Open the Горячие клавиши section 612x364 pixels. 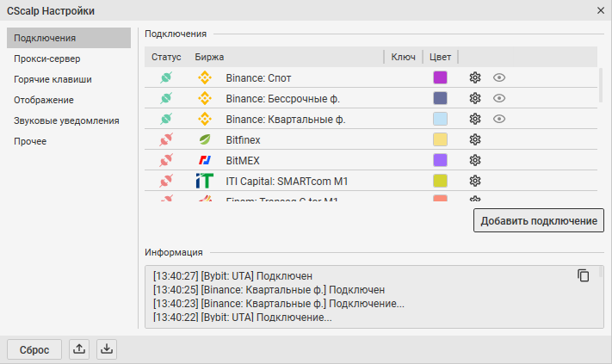pyautogui.click(x=69, y=79)
